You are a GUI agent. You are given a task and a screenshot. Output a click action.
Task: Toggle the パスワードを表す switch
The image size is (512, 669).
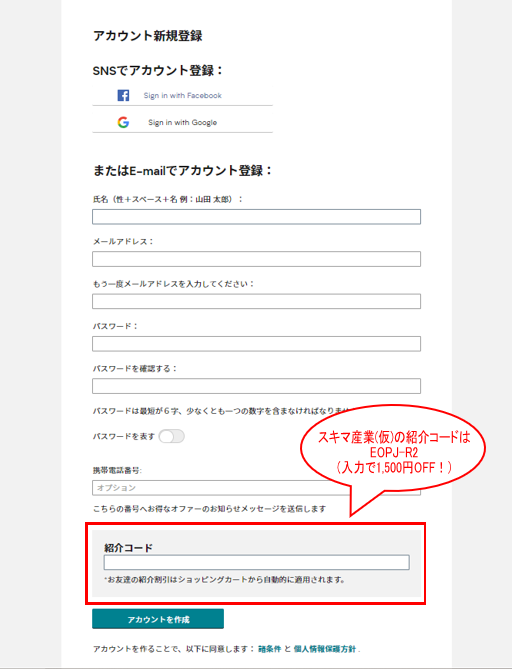tap(172, 436)
